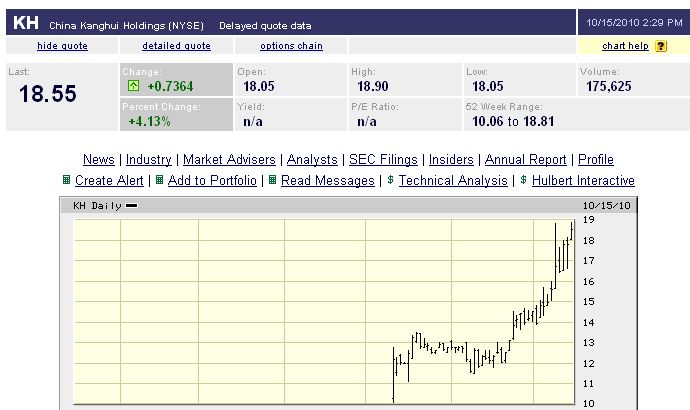Click the KH Daily legend line marker
This screenshot has width=690, height=410.
(131, 205)
